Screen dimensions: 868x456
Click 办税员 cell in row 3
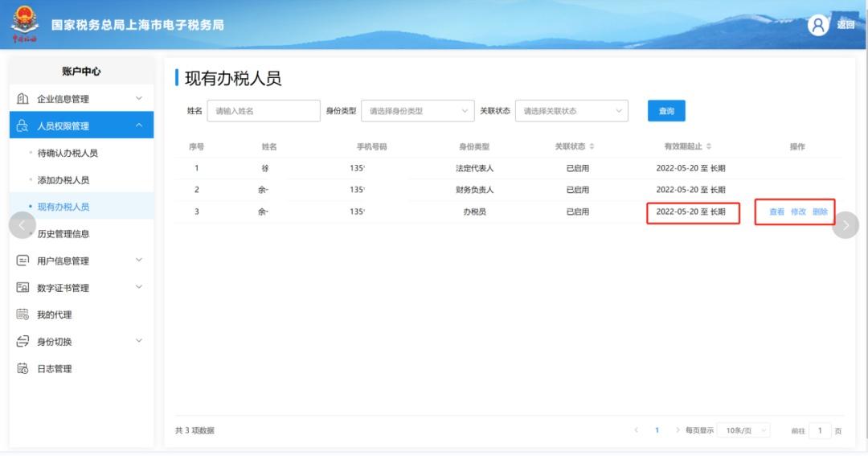tap(474, 212)
